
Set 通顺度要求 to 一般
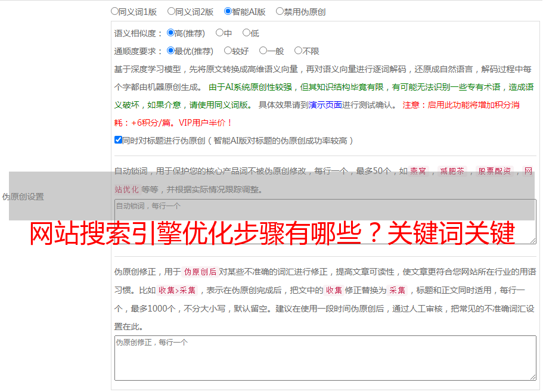(263, 51)
